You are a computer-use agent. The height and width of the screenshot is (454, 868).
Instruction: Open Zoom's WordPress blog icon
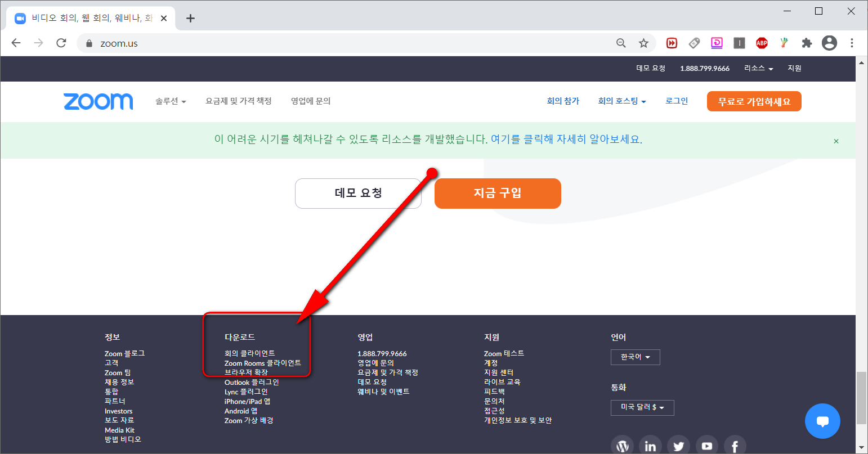pos(622,446)
